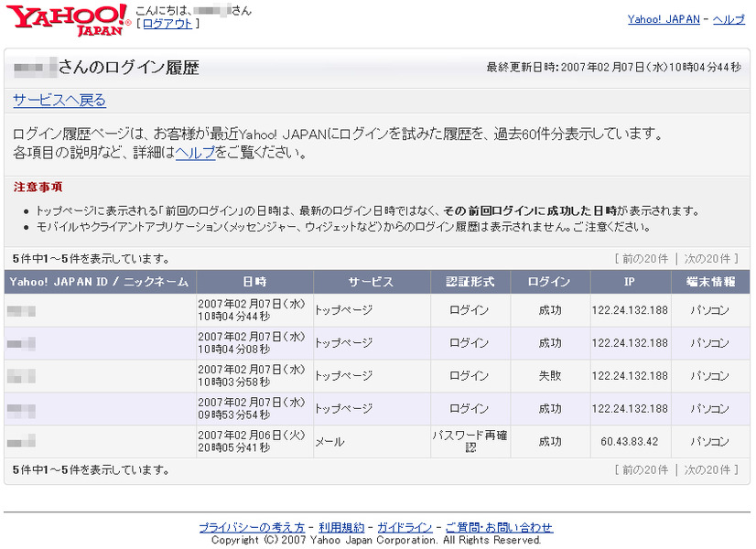Click トップページ in the 10時03分58秒 row
Screen dimensions: 756x549
344,376
